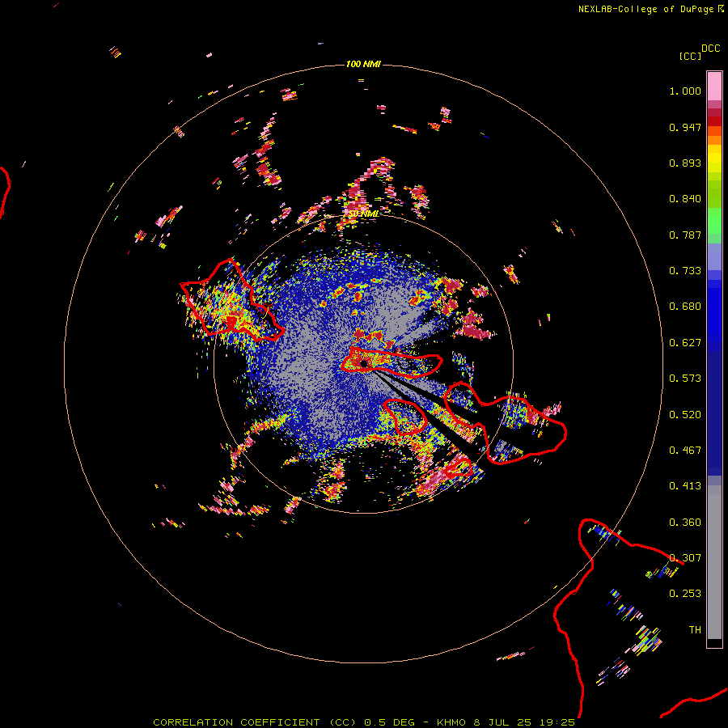Click the TH threshold label

695,630
